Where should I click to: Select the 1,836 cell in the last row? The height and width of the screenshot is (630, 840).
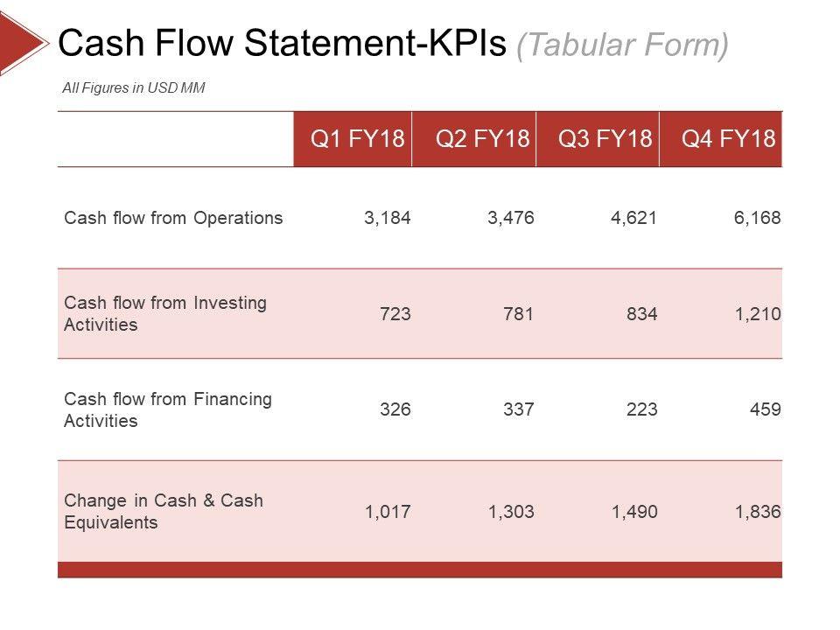[x=758, y=511]
